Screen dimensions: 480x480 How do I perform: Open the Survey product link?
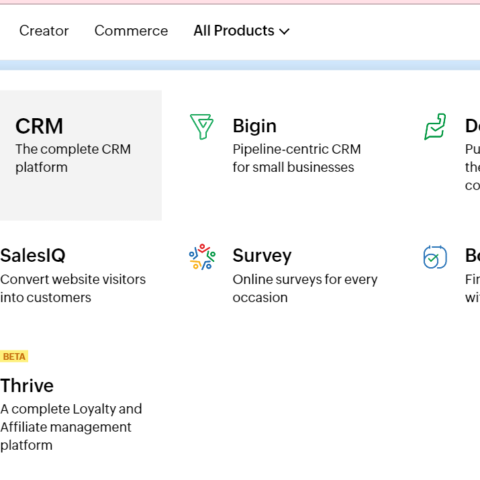point(262,256)
